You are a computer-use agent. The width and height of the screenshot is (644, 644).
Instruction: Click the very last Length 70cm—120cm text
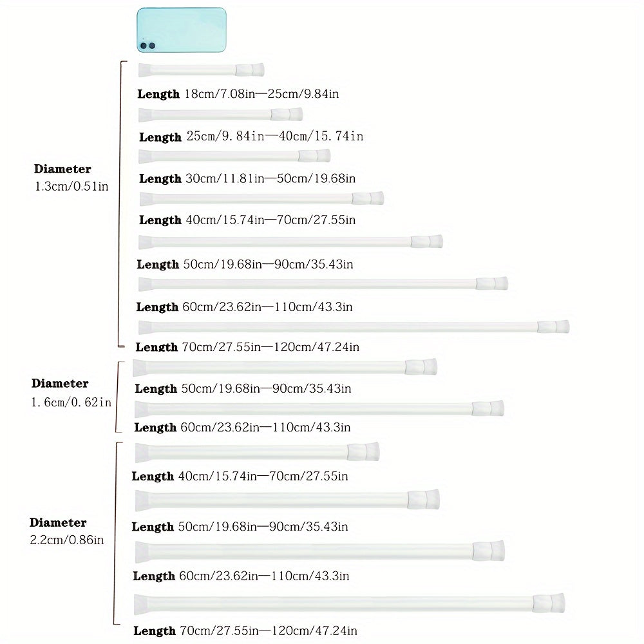coord(245,631)
